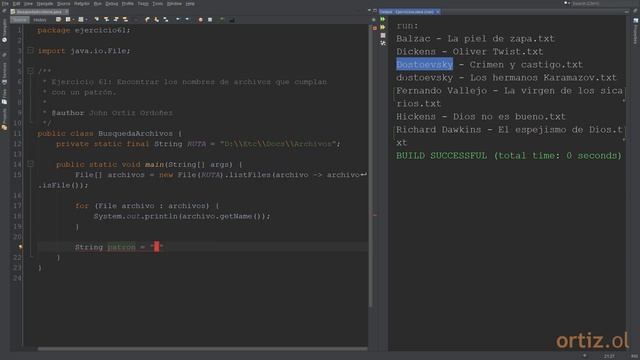The height and width of the screenshot is (360, 640).
Task: Open the Debug menu
Action: 111,4
